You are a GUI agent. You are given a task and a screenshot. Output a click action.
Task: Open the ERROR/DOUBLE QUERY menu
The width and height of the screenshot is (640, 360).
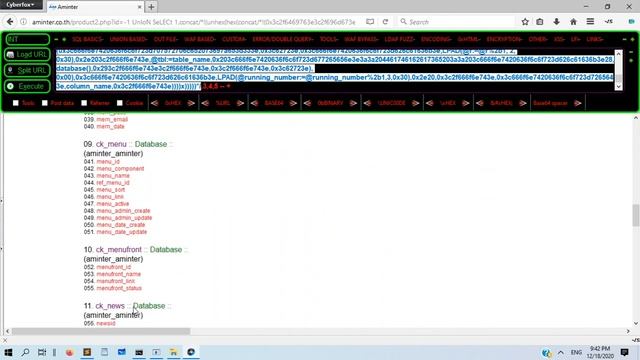pyautogui.click(x=283, y=39)
